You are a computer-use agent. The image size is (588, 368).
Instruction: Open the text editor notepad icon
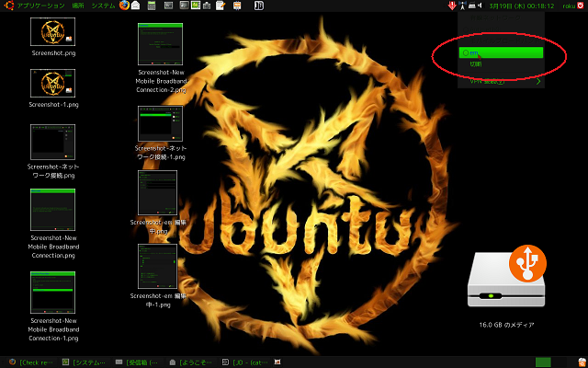[220, 6]
